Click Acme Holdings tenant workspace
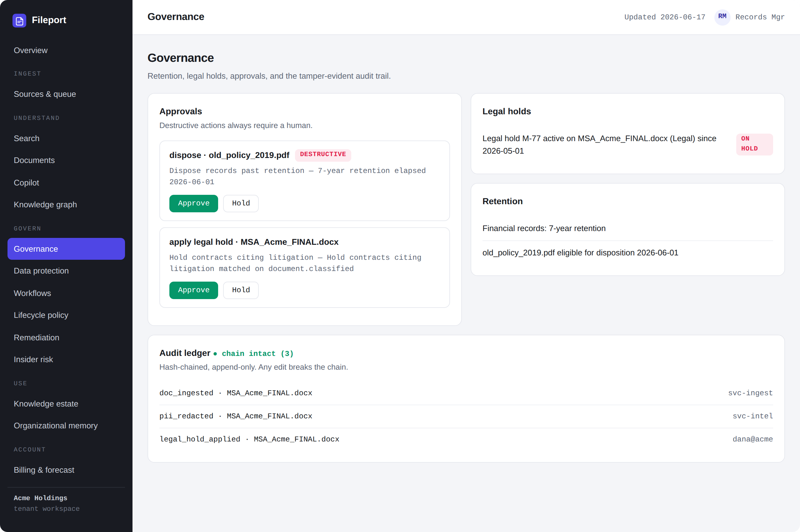This screenshot has height=532, width=800. click(47, 503)
